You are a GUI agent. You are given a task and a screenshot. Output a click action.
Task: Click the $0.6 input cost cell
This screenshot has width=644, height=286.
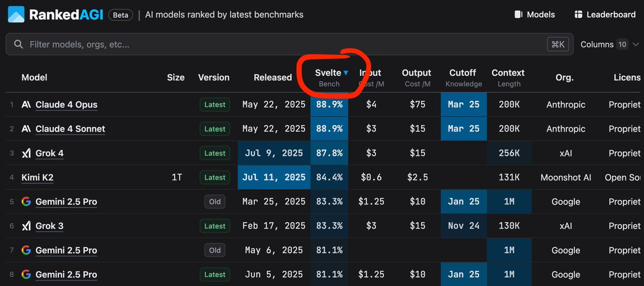tap(371, 177)
